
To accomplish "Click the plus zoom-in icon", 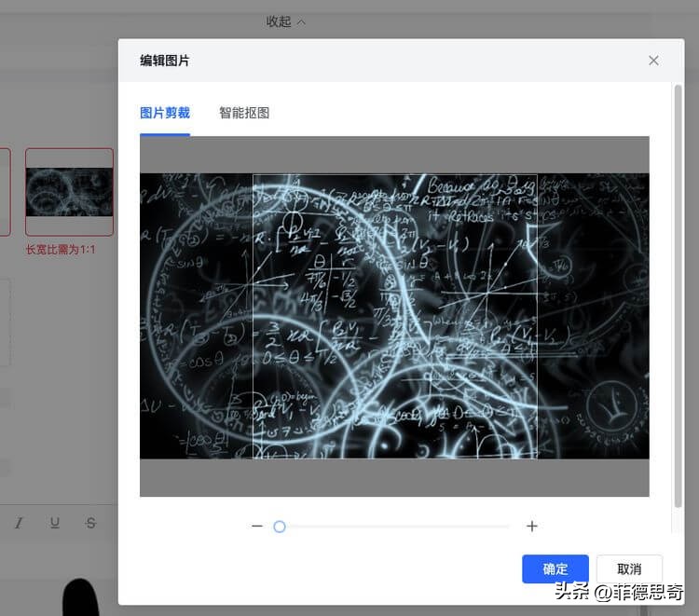I will coord(532,527).
